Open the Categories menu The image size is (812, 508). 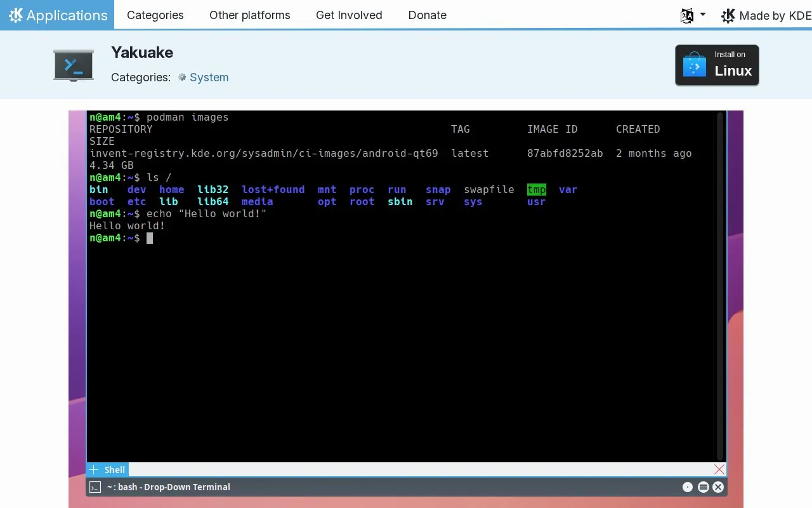click(x=155, y=15)
